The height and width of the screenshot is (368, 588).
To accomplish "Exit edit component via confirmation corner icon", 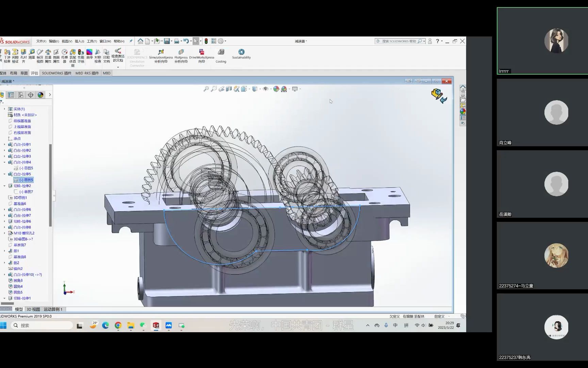I will click(439, 96).
